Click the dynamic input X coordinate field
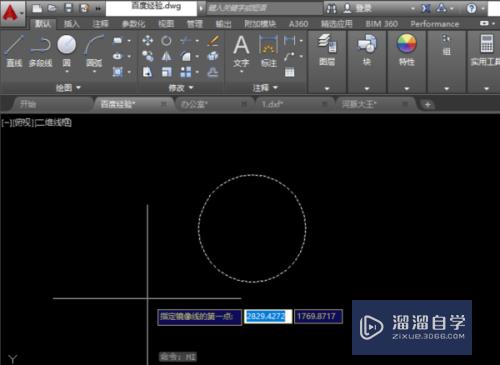 (x=268, y=316)
